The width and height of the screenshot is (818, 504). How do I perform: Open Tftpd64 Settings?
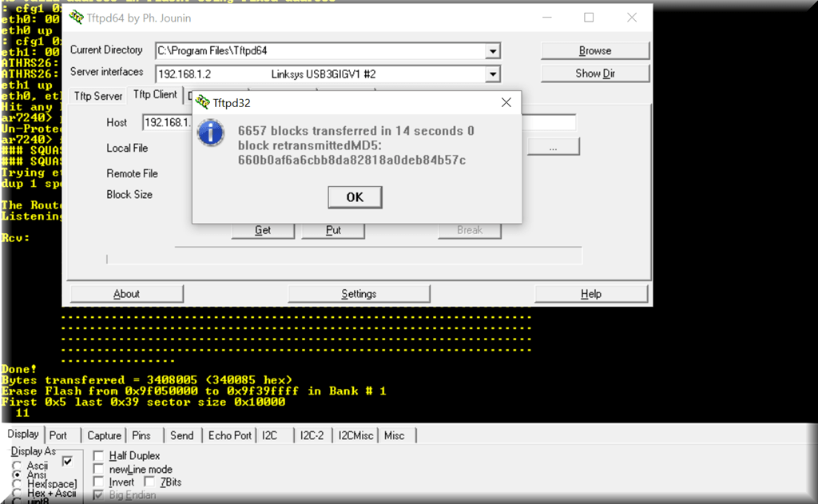pos(359,294)
